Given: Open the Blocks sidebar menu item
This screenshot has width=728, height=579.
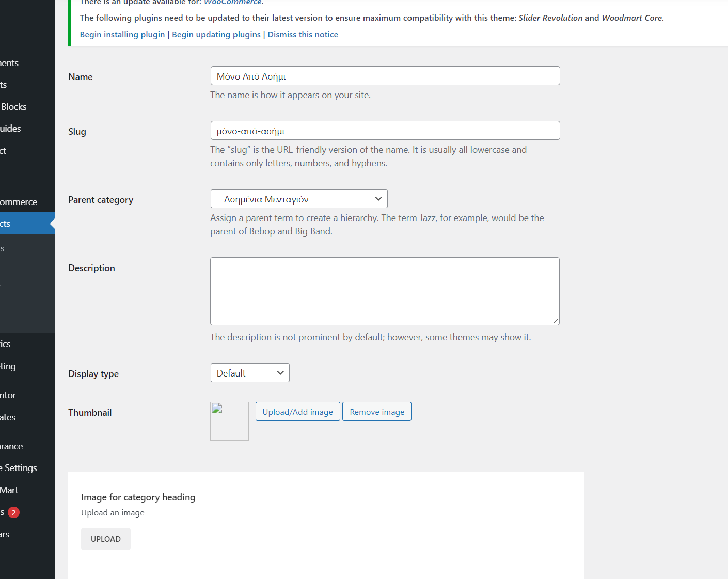Looking at the screenshot, I should coord(14,107).
